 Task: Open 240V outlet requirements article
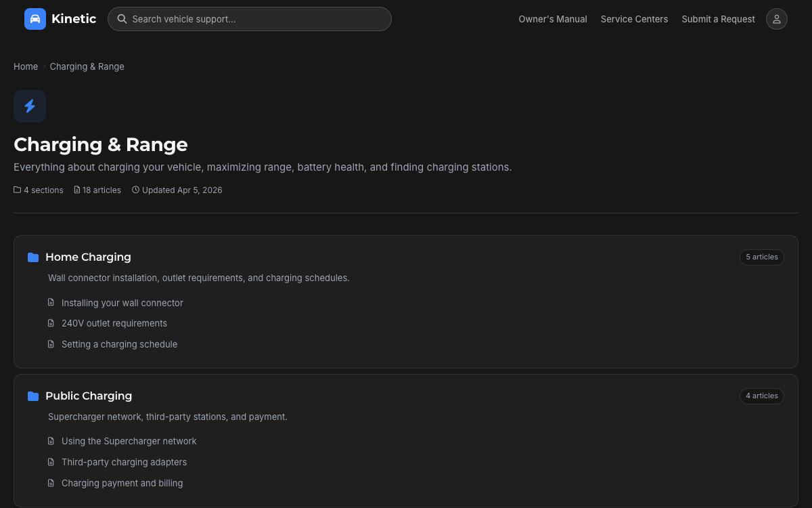[114, 324]
